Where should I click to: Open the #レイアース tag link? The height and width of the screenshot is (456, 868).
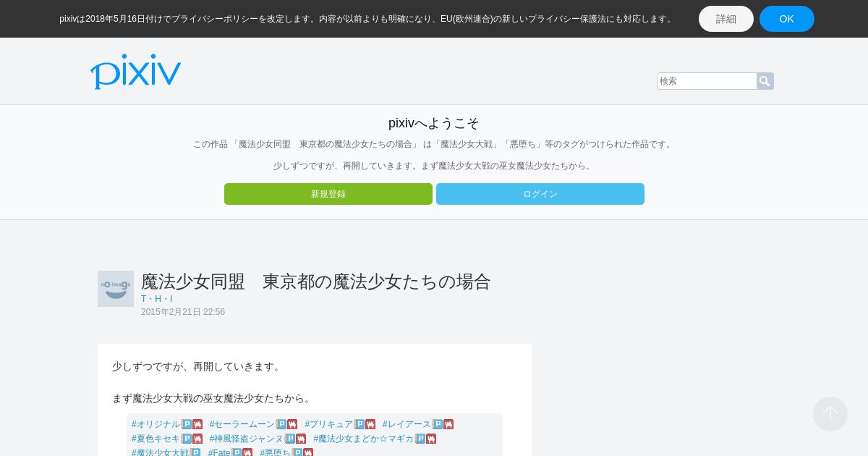click(x=407, y=424)
